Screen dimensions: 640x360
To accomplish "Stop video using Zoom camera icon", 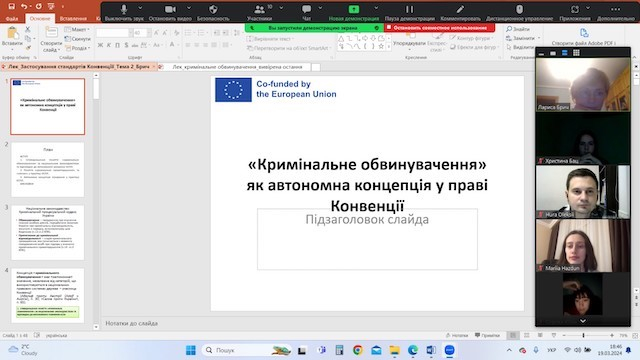I will [170, 9].
